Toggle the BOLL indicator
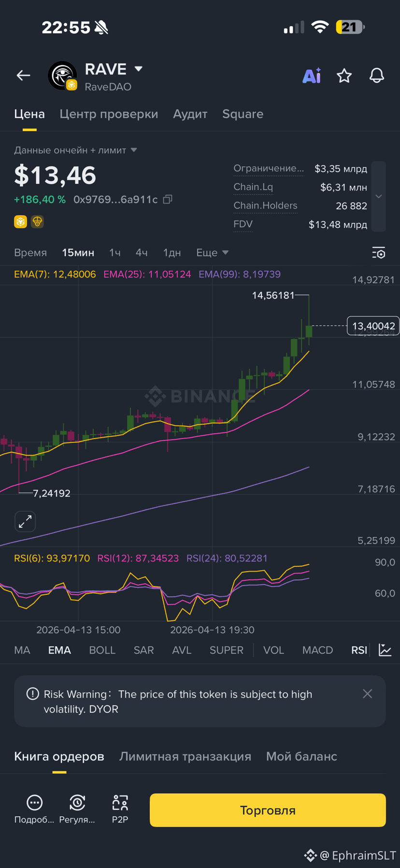This screenshot has height=868, width=400. (x=102, y=650)
